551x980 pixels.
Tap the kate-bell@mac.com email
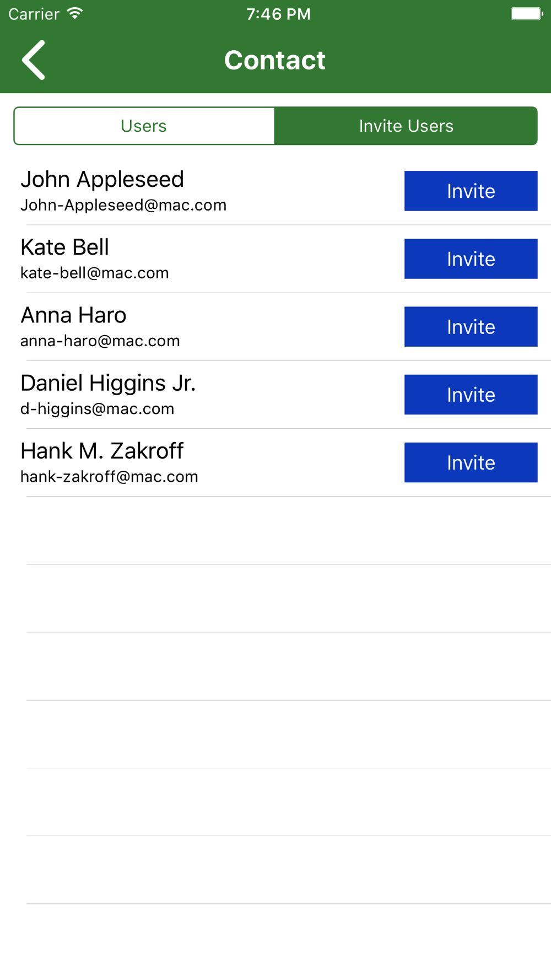coord(95,273)
